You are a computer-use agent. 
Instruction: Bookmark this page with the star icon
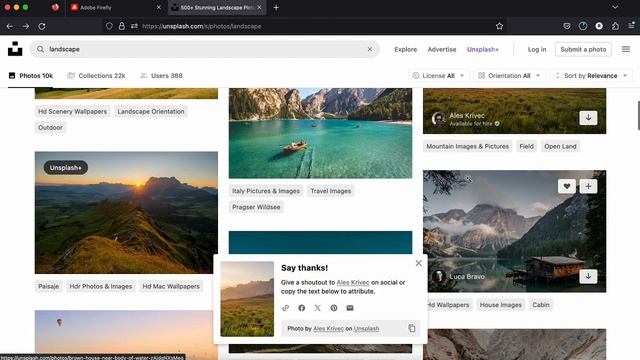[x=500, y=26]
